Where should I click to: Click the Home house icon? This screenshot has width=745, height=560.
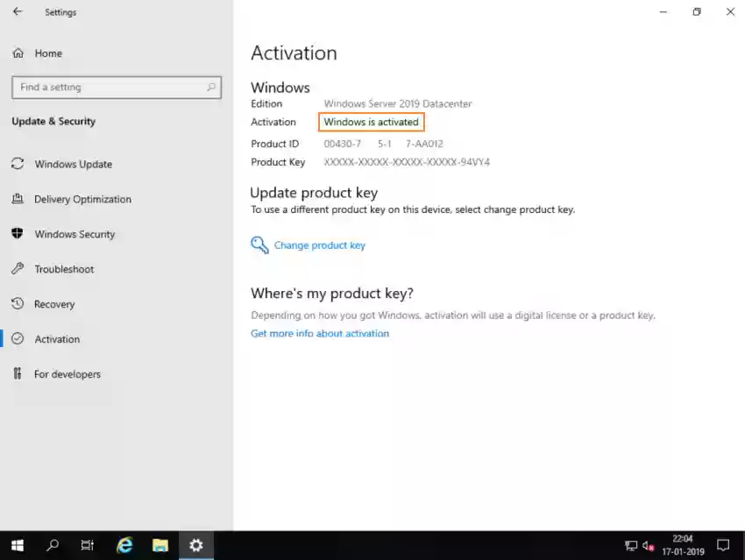point(18,53)
